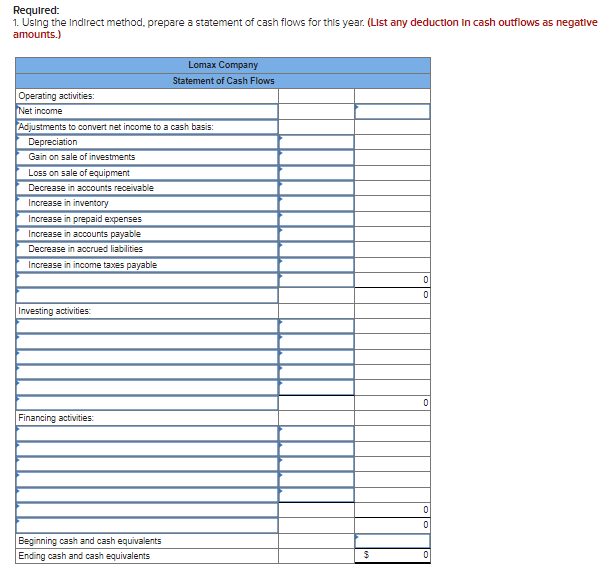Click the Ending cash and cash equivalents label
This screenshot has width=607, height=577.
(84, 556)
